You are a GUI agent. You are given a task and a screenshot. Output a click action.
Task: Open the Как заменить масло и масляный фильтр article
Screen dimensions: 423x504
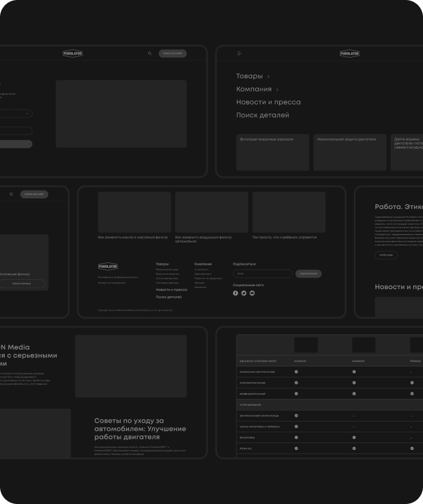[x=134, y=215]
